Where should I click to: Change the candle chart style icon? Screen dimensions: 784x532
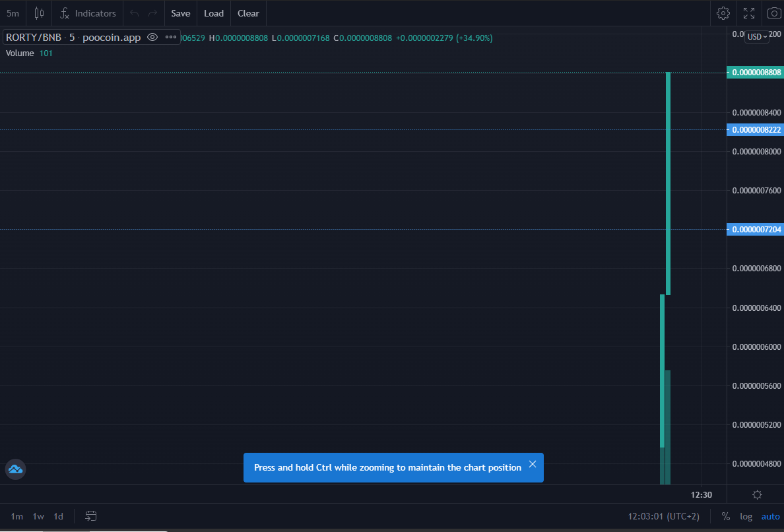coord(38,13)
